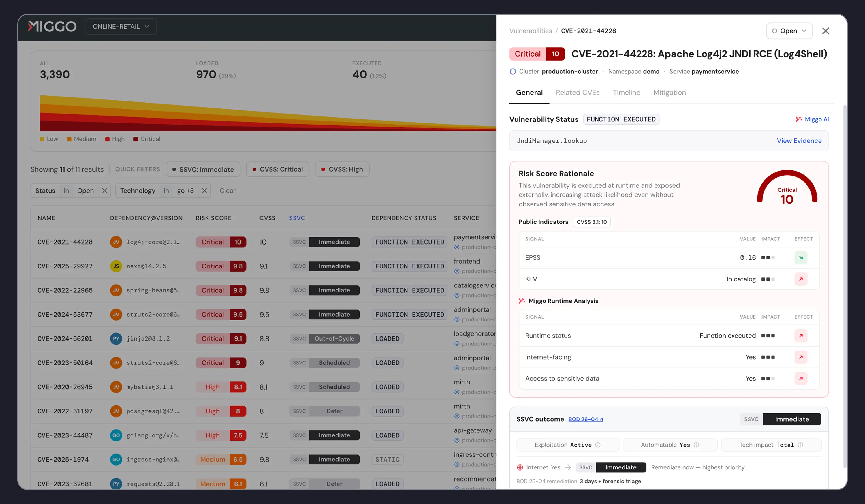Open the CVE-2021-44228 row
This screenshot has height=504, width=865.
coord(263,242)
